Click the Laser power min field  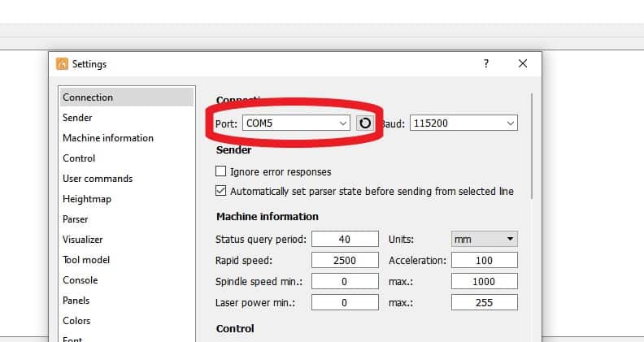tap(345, 302)
